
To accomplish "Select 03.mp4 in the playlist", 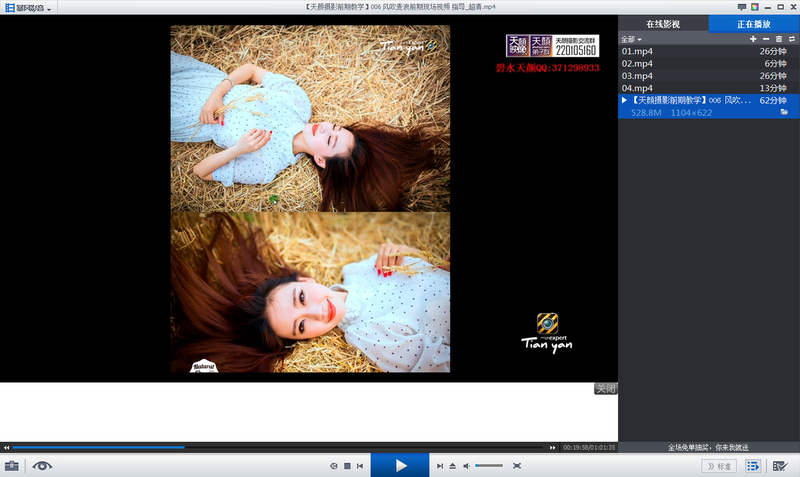I will point(709,76).
